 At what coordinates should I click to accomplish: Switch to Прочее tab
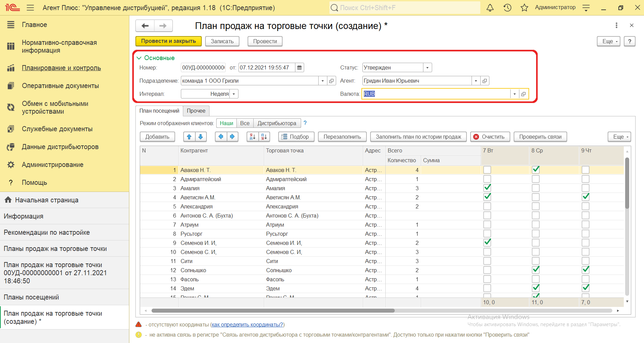196,111
